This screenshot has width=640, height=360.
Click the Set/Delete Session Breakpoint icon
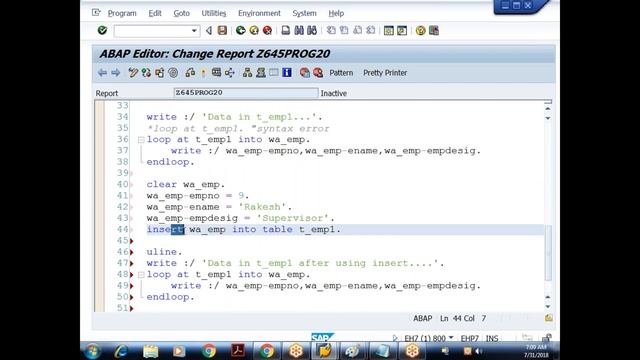tap(304, 73)
